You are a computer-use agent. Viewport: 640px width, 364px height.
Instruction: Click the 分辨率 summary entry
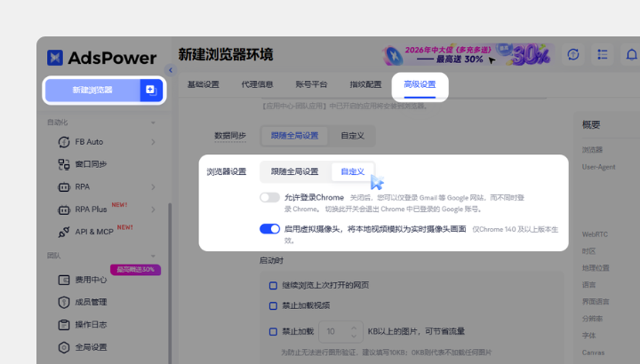tap(592, 319)
